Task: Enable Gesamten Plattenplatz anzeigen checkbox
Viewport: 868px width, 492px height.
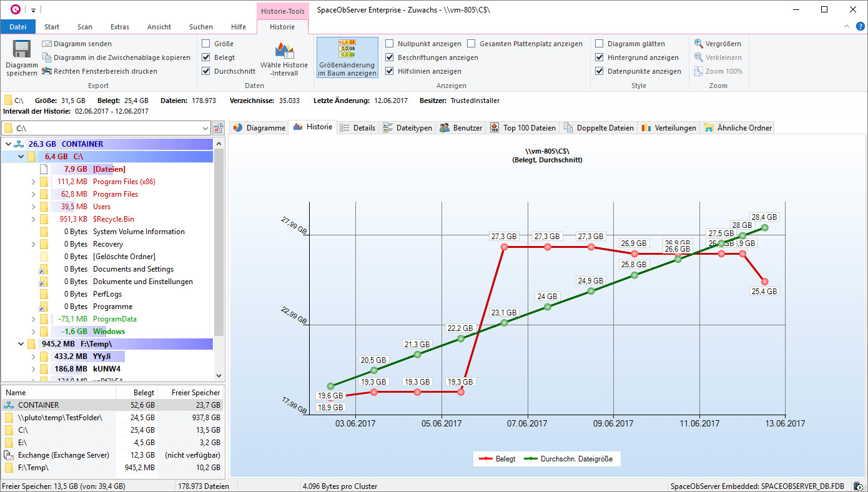Action: pos(471,44)
